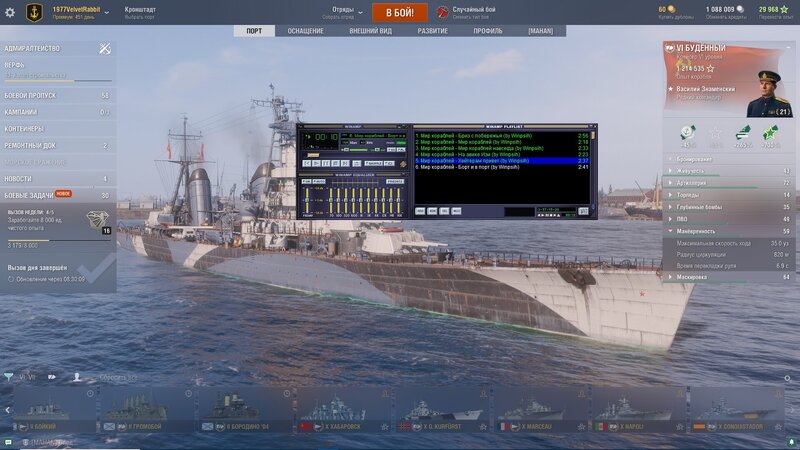Toggle equalizer ON button
The image size is (800, 450).
(x=306, y=182)
